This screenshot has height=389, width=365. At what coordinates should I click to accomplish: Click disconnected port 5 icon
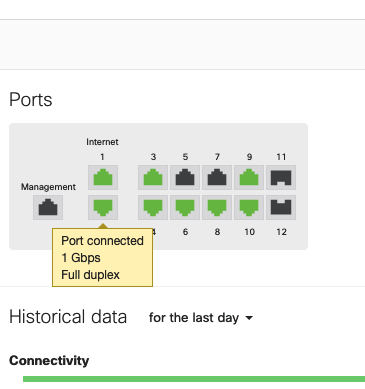pos(185,177)
